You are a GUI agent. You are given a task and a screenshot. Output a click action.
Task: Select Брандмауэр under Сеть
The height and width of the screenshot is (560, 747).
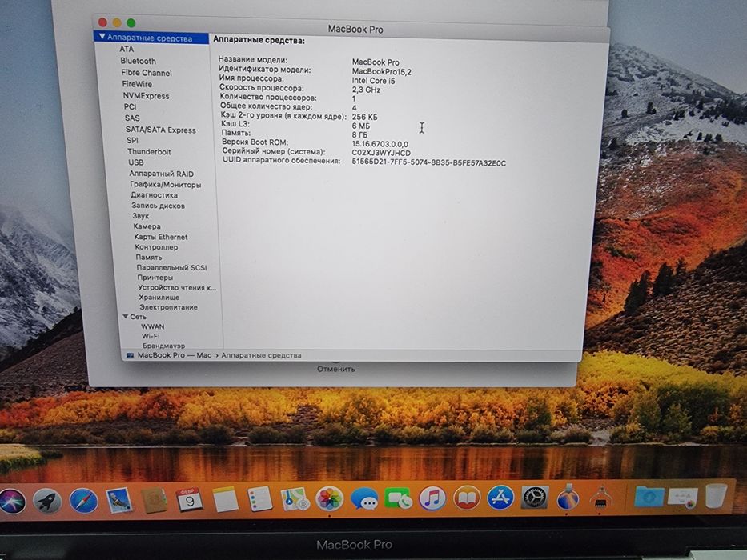click(163, 346)
